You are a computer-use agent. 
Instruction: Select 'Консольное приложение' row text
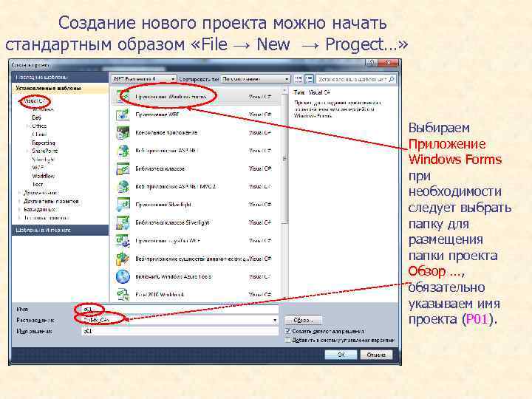166,132
